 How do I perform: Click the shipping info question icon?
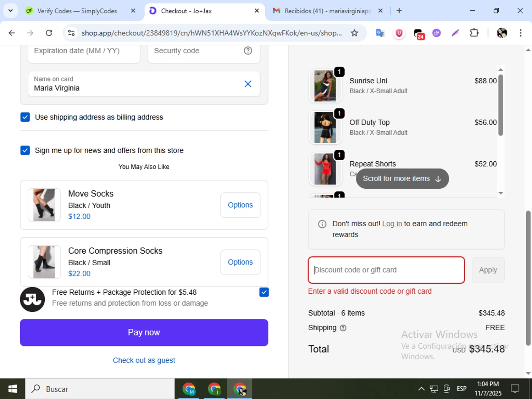[x=343, y=328]
